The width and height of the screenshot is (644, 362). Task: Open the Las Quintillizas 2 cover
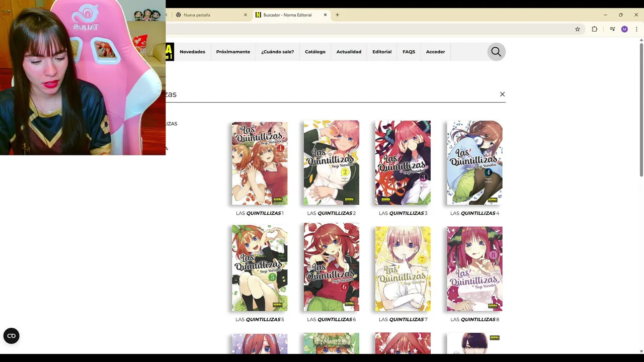coord(331,163)
